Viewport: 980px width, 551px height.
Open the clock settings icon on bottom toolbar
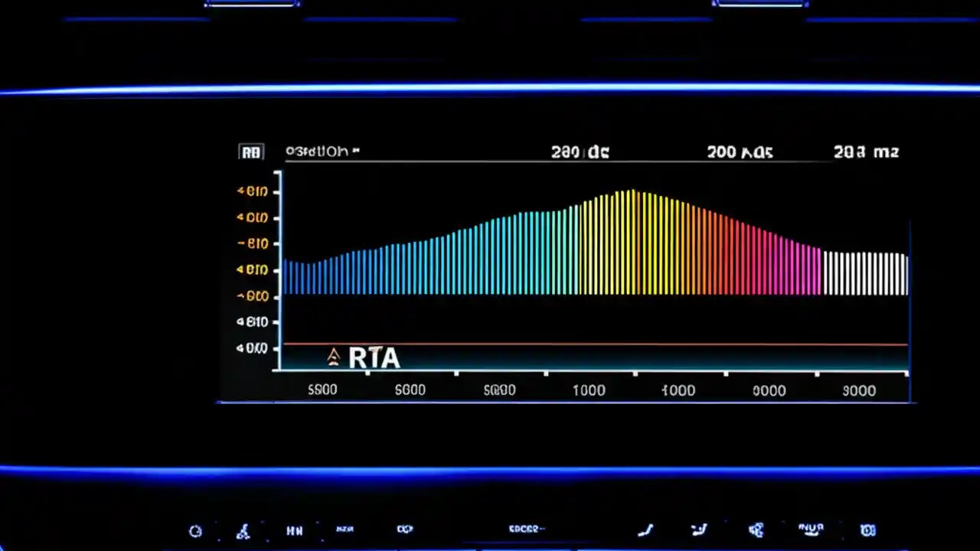pos(195,530)
